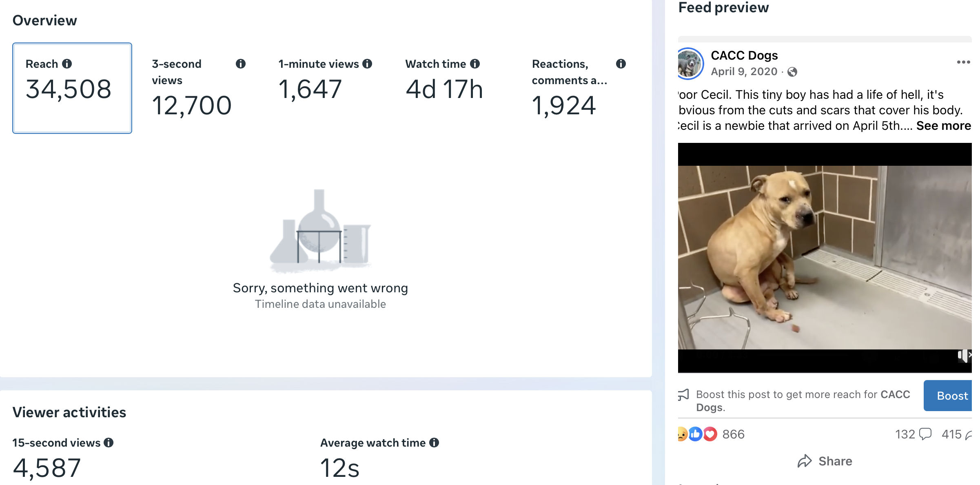The width and height of the screenshot is (980, 485).
Task: Click the Reach info icon
Action: [x=67, y=64]
